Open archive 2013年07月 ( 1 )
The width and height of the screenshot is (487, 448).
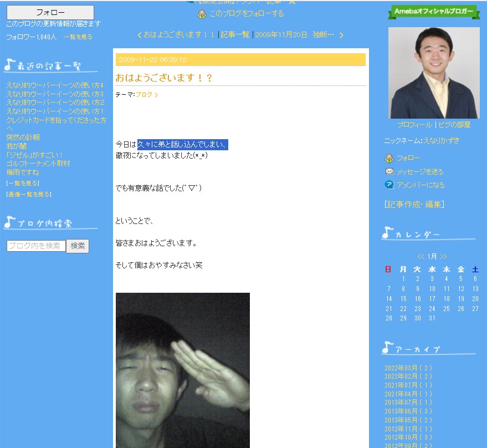[408, 403]
